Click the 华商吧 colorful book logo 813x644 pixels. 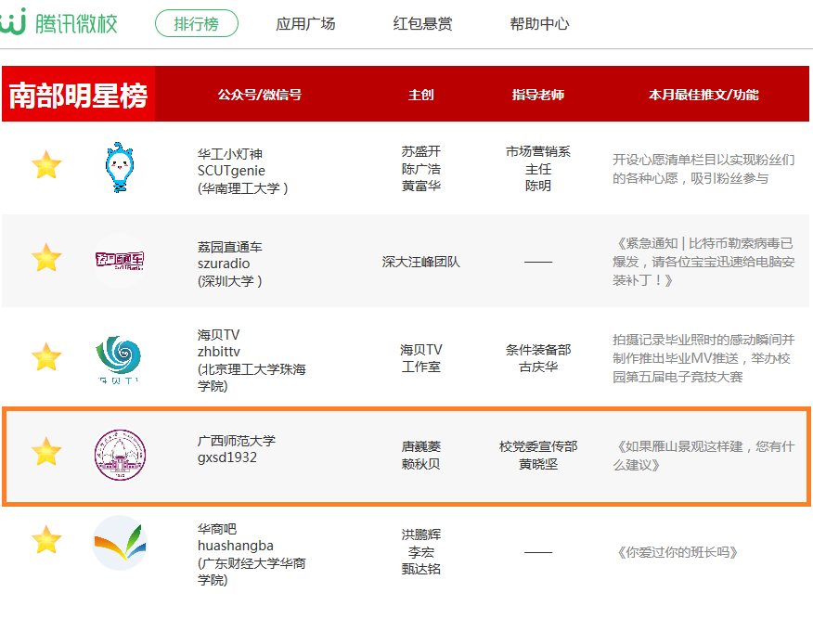pos(120,543)
